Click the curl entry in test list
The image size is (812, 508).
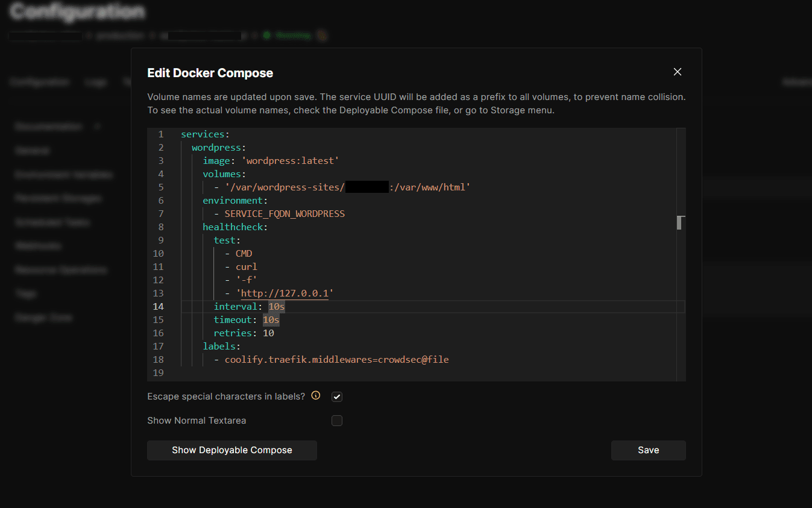tap(247, 267)
